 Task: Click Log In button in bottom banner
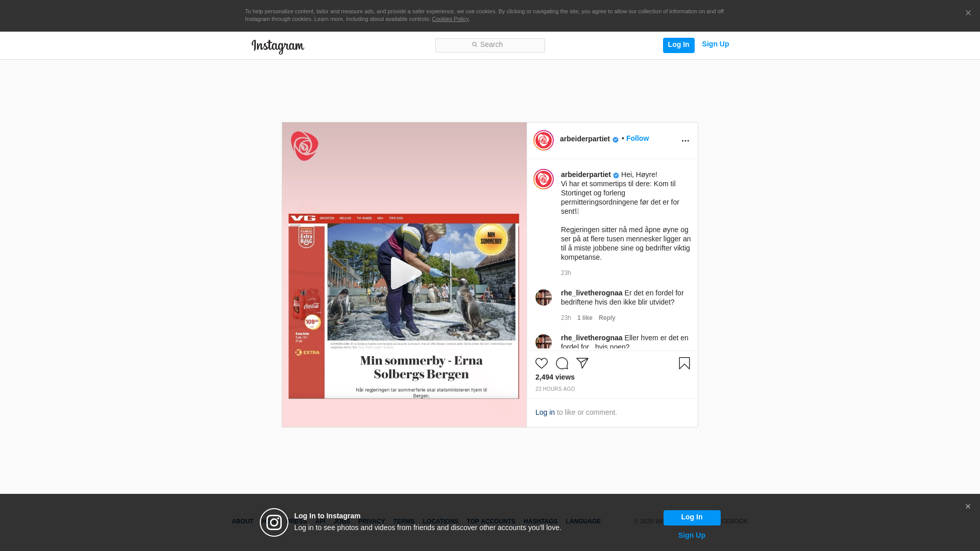[692, 517]
